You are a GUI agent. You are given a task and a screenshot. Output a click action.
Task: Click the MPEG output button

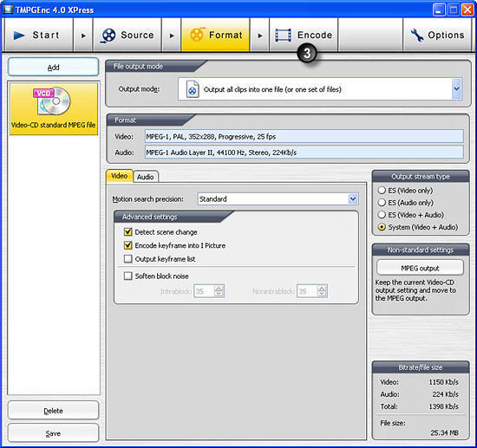pyautogui.click(x=420, y=268)
